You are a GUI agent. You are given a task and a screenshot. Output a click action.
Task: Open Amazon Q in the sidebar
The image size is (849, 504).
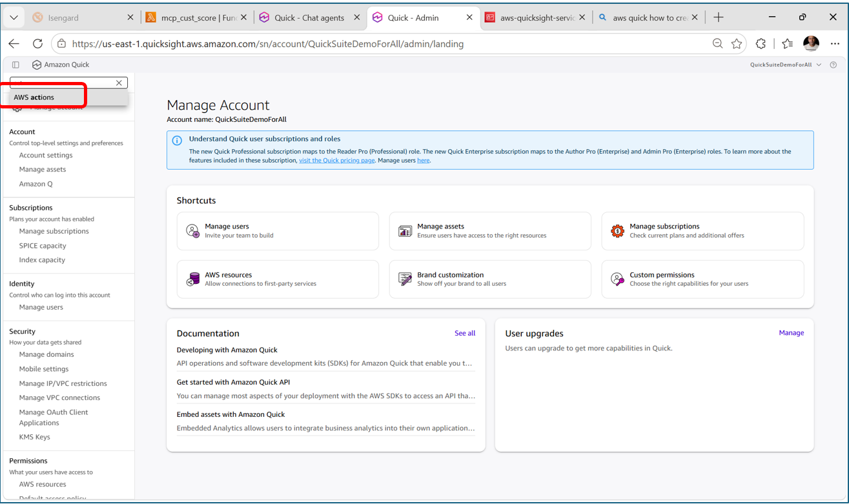click(x=36, y=184)
